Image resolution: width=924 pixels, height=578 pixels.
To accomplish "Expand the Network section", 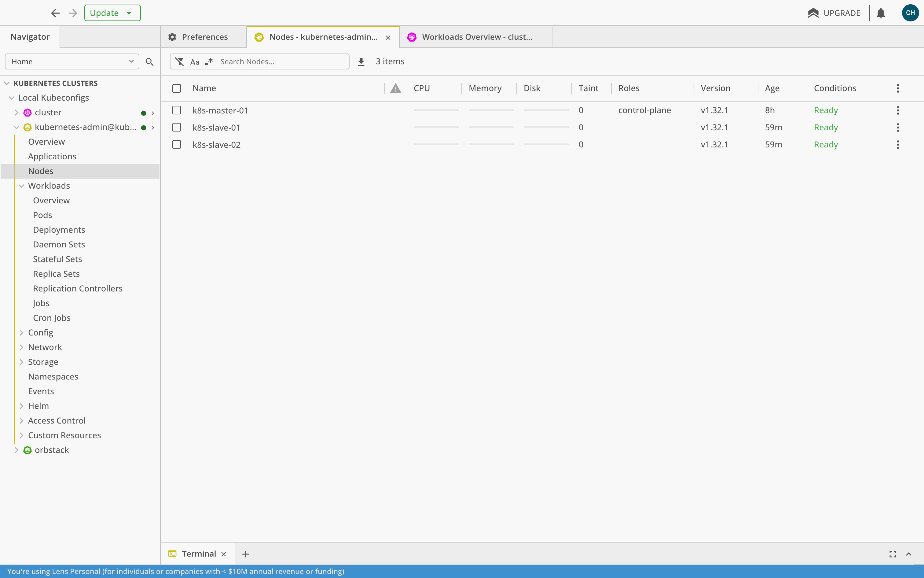I will tap(21, 347).
